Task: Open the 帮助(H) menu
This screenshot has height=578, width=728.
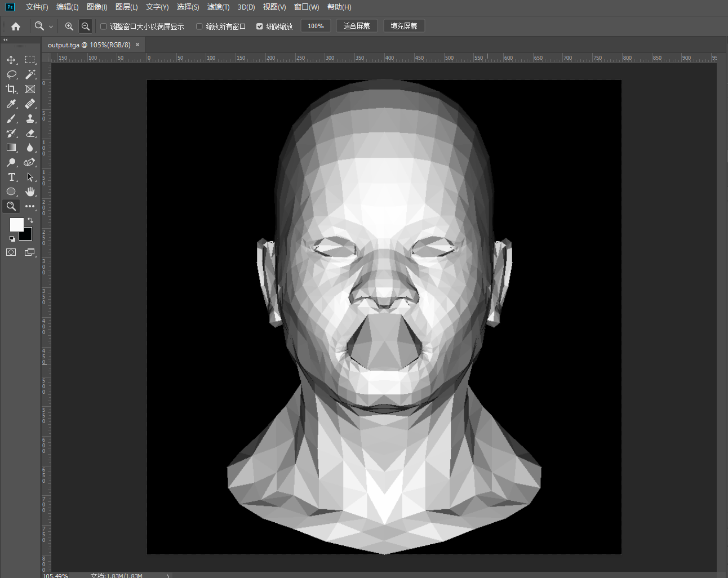Action: pyautogui.click(x=339, y=7)
